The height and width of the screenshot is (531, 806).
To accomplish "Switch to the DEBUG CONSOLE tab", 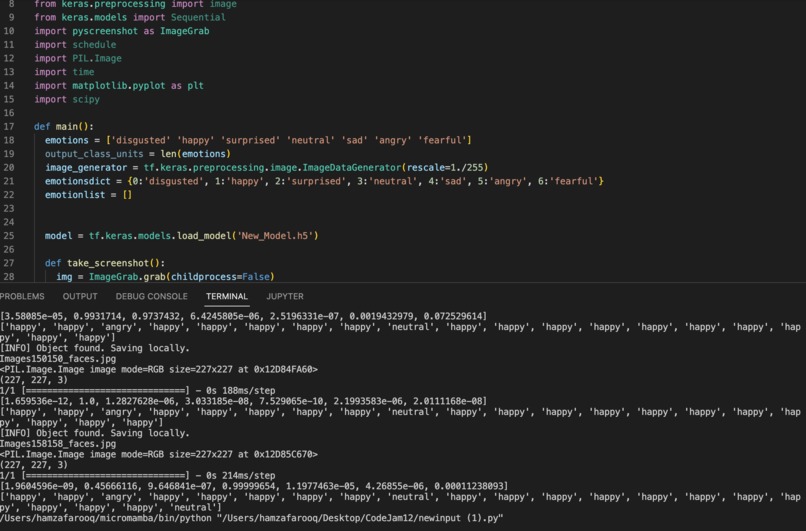I will coord(151,296).
